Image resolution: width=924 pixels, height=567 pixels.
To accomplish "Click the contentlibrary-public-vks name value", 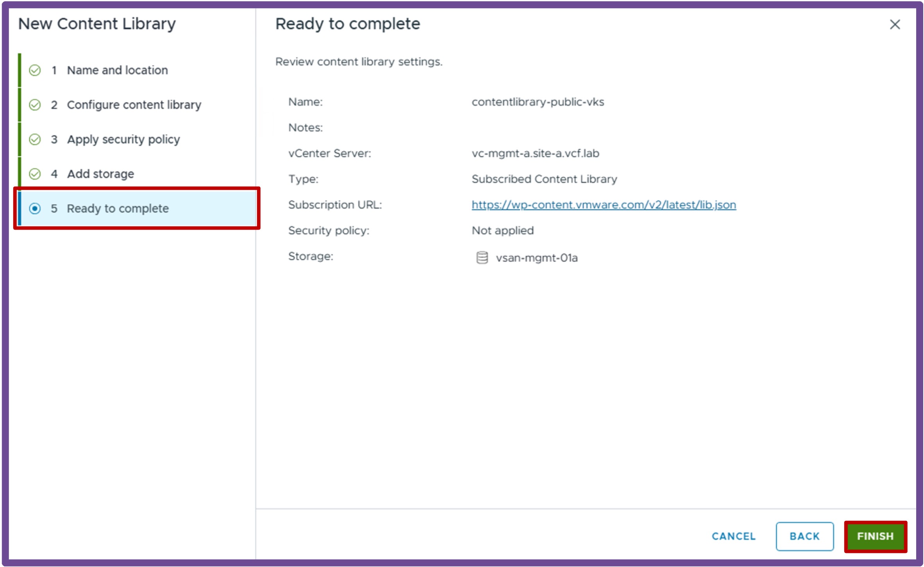I will 538,102.
